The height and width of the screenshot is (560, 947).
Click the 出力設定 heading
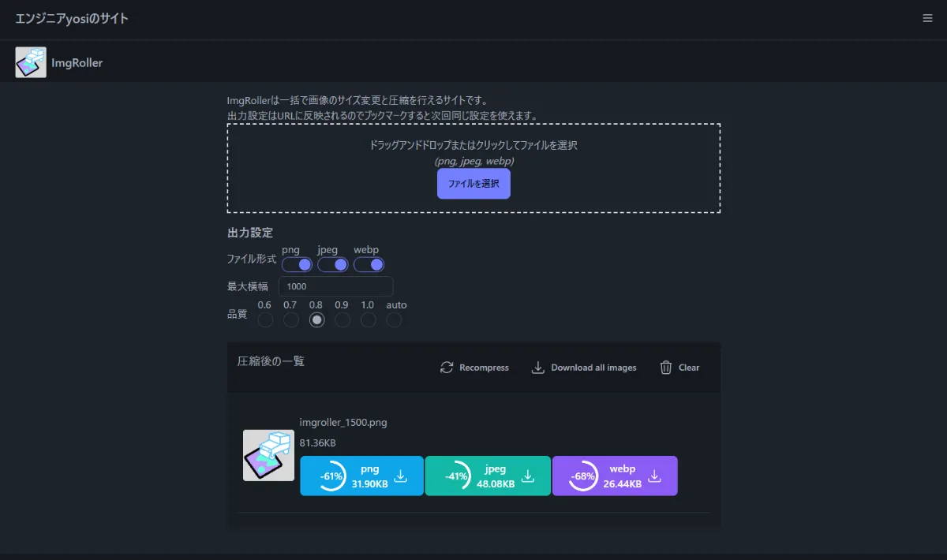point(250,233)
